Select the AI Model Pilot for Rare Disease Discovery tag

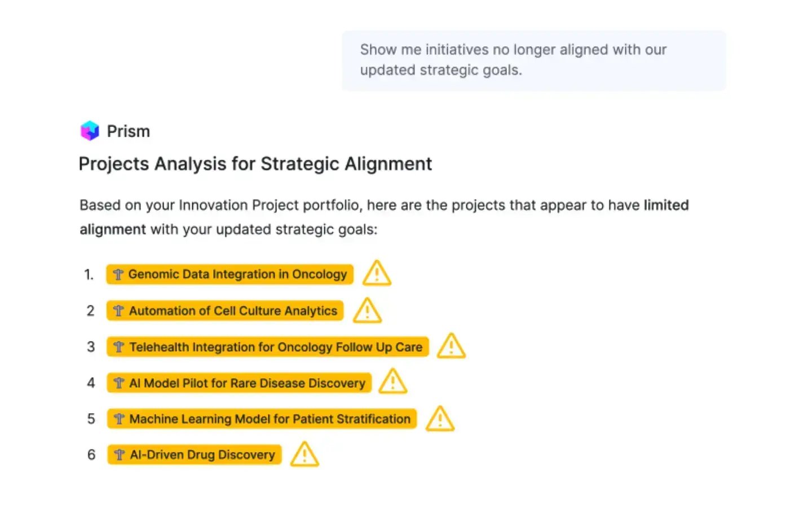(239, 383)
